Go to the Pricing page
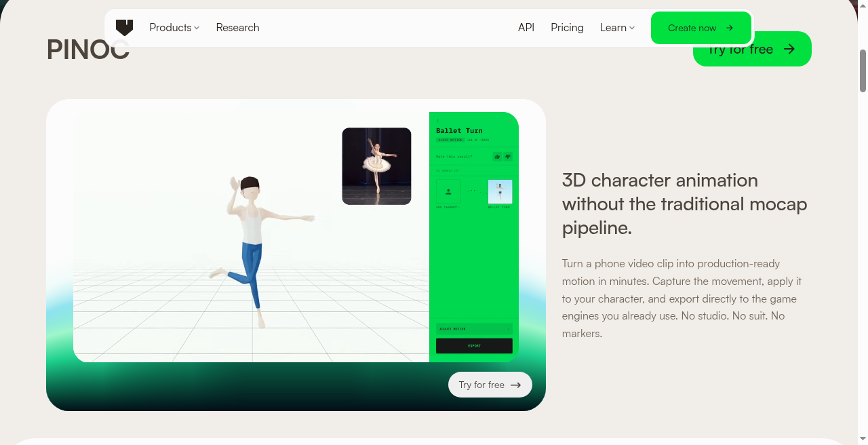 click(567, 28)
